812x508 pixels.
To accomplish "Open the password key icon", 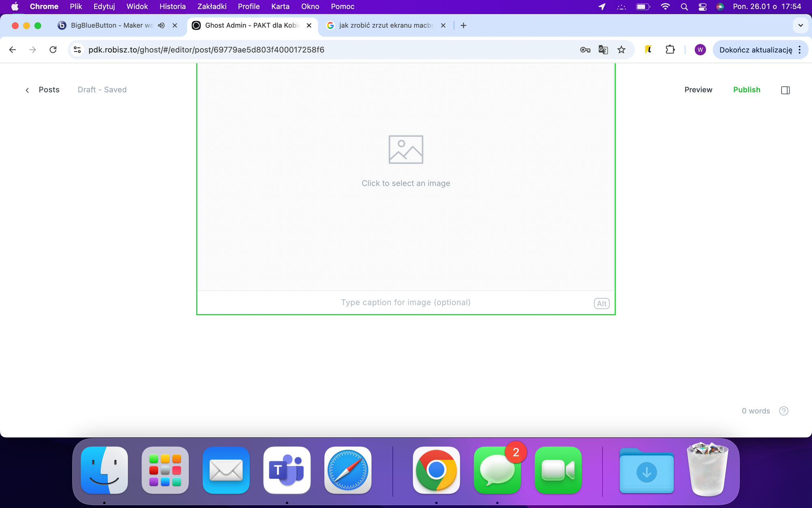I will (x=585, y=50).
